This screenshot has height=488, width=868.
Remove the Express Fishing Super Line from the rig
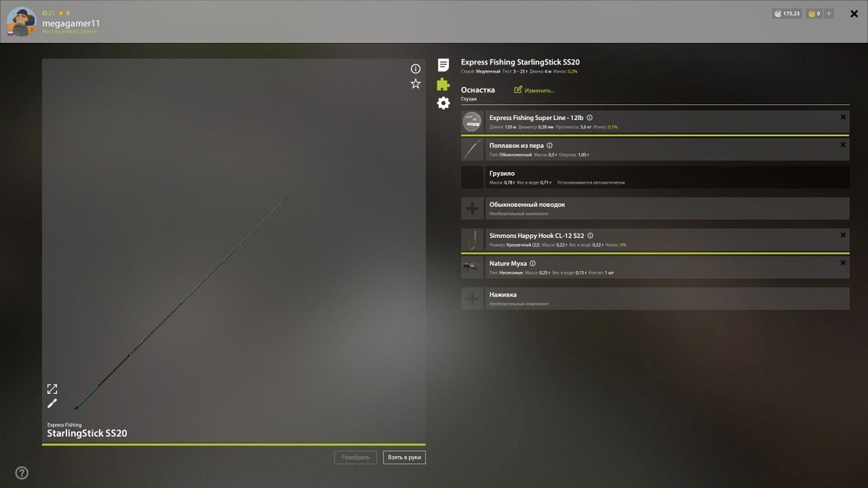coord(843,117)
